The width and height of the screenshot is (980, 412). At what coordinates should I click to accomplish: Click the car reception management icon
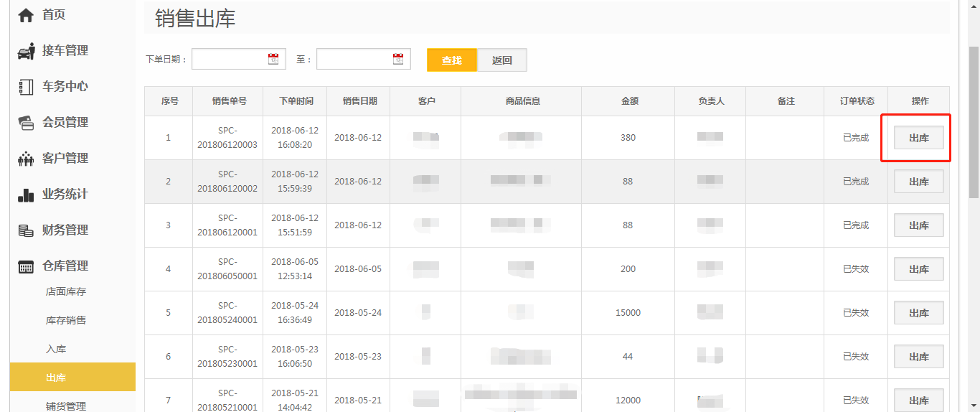pos(26,51)
